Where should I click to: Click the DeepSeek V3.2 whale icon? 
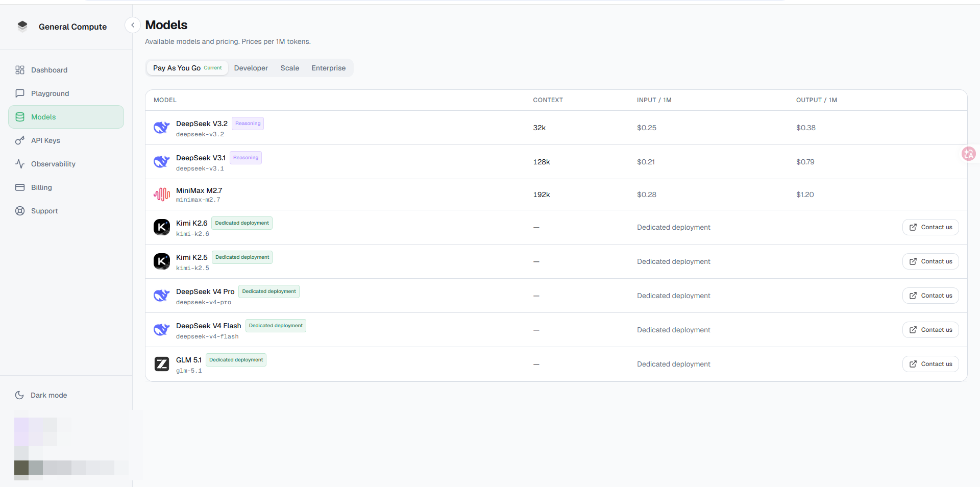162,128
